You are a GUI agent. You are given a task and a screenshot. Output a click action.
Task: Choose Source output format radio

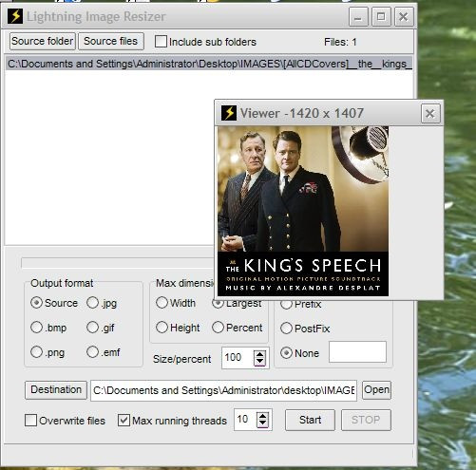pos(37,303)
